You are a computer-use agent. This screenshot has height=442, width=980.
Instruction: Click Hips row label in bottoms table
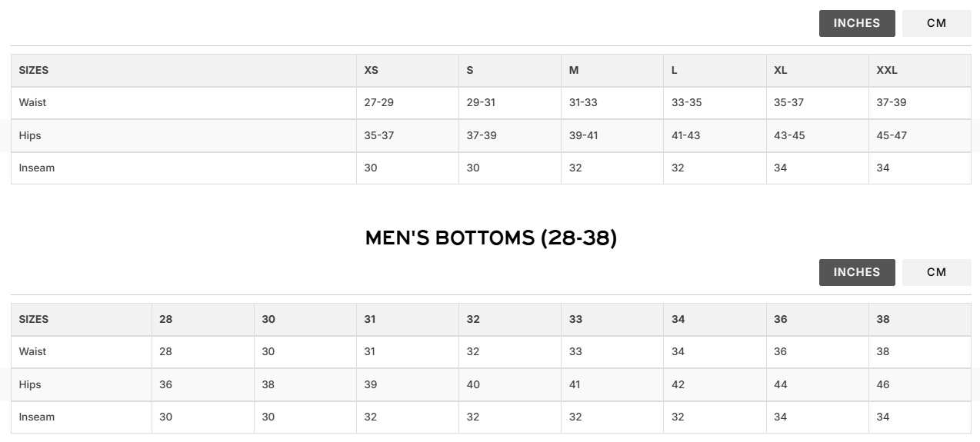pos(30,384)
